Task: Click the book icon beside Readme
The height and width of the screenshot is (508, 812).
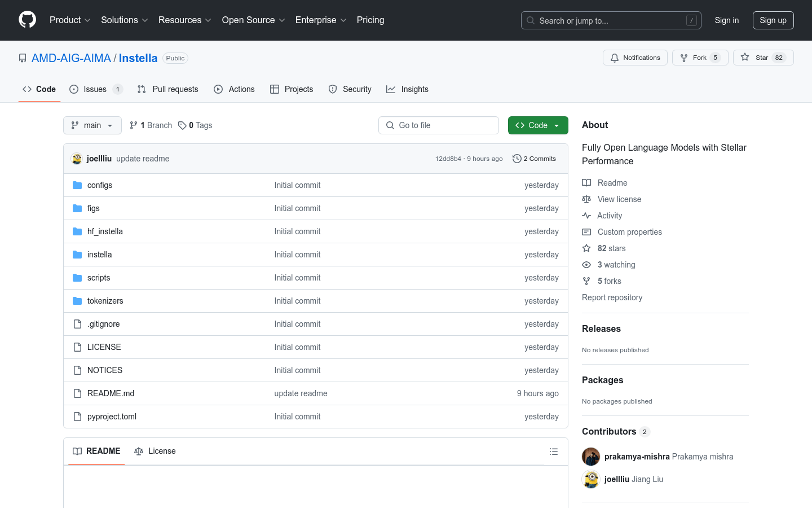Action: click(586, 183)
